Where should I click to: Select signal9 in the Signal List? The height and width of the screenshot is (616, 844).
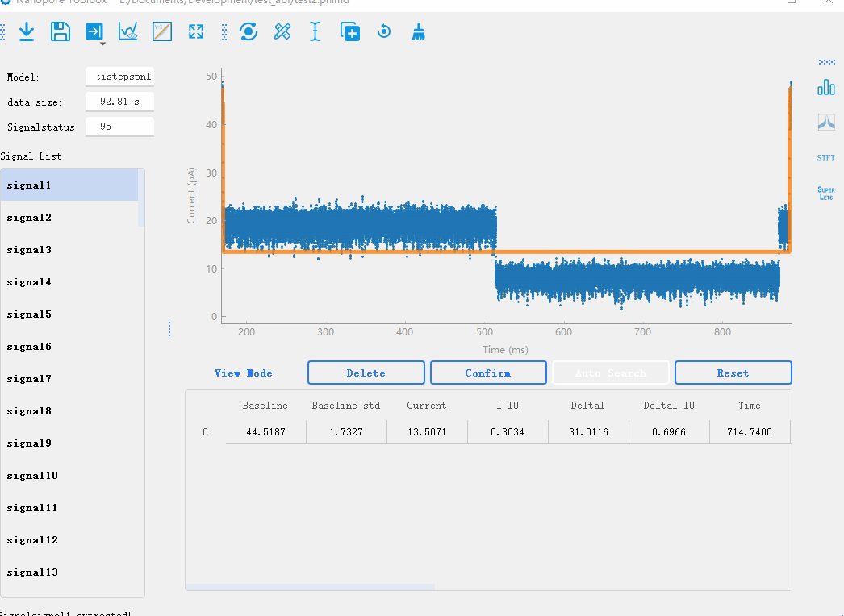pyautogui.click(x=69, y=443)
